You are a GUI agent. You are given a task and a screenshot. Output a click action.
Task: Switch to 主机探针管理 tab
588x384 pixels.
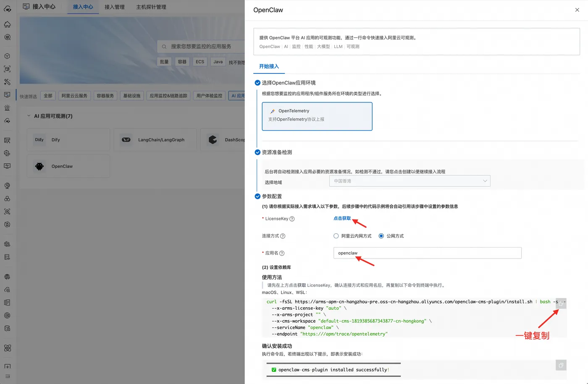tap(151, 7)
